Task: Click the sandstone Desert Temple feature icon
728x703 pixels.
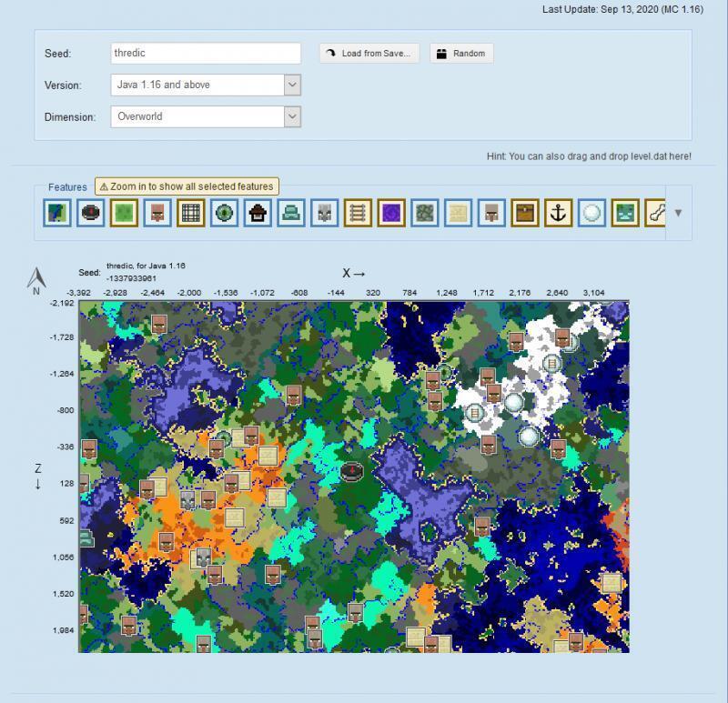Action: pyautogui.click(x=459, y=213)
